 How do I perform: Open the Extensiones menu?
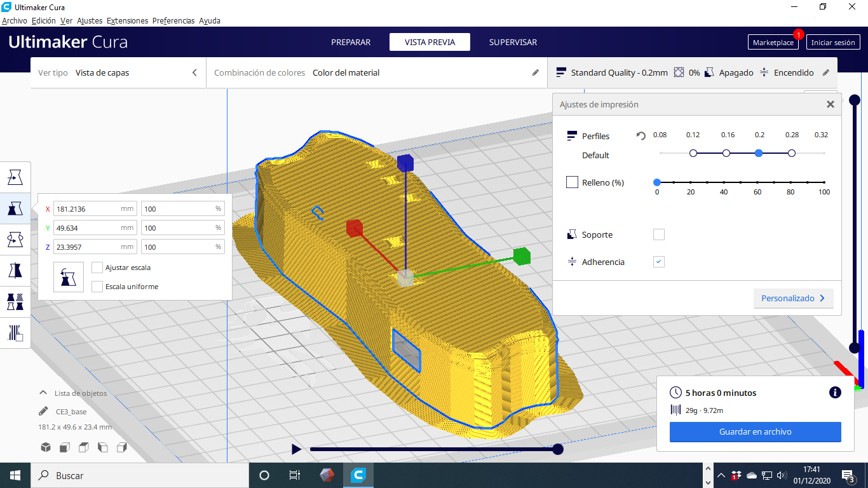click(127, 21)
